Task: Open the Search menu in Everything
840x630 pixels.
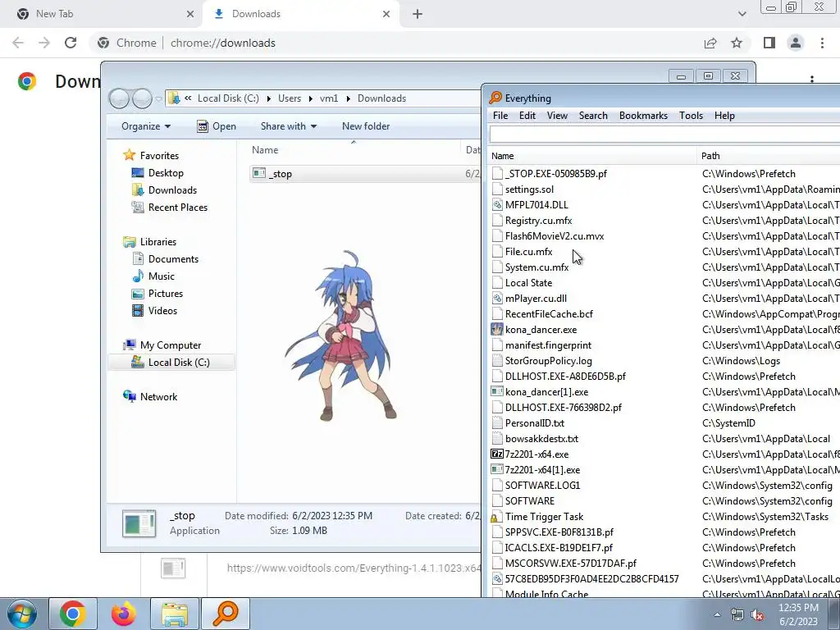Action: (593, 116)
